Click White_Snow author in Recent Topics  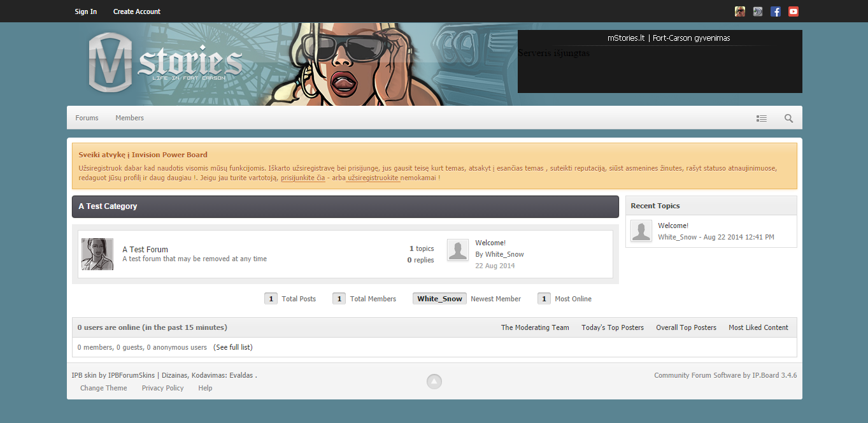[678, 237]
